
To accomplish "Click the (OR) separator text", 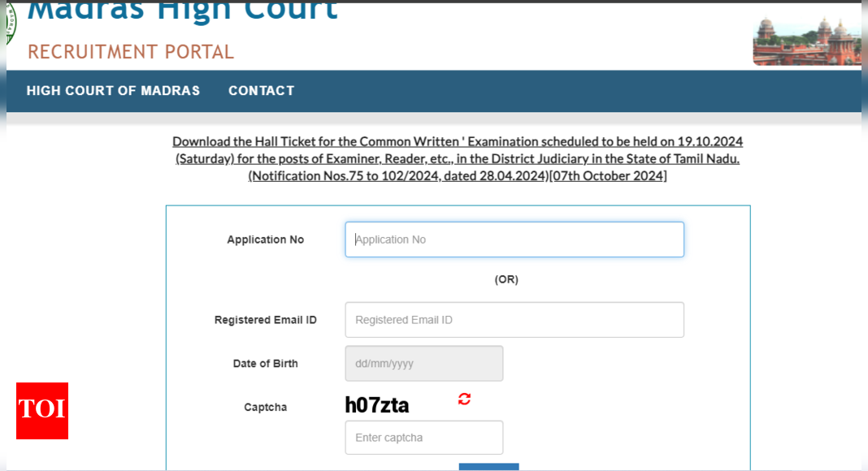I will click(x=506, y=279).
